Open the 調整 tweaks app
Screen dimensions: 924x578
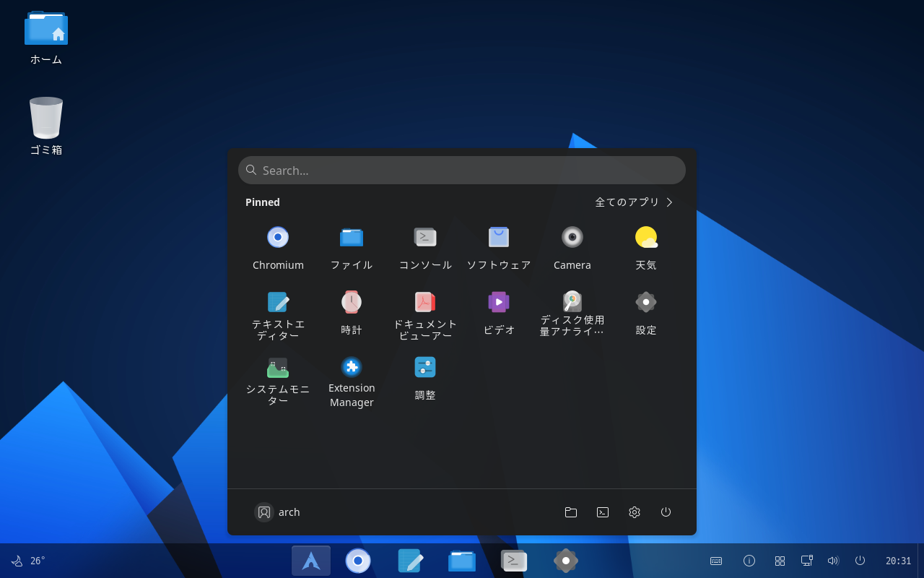pyautogui.click(x=425, y=378)
